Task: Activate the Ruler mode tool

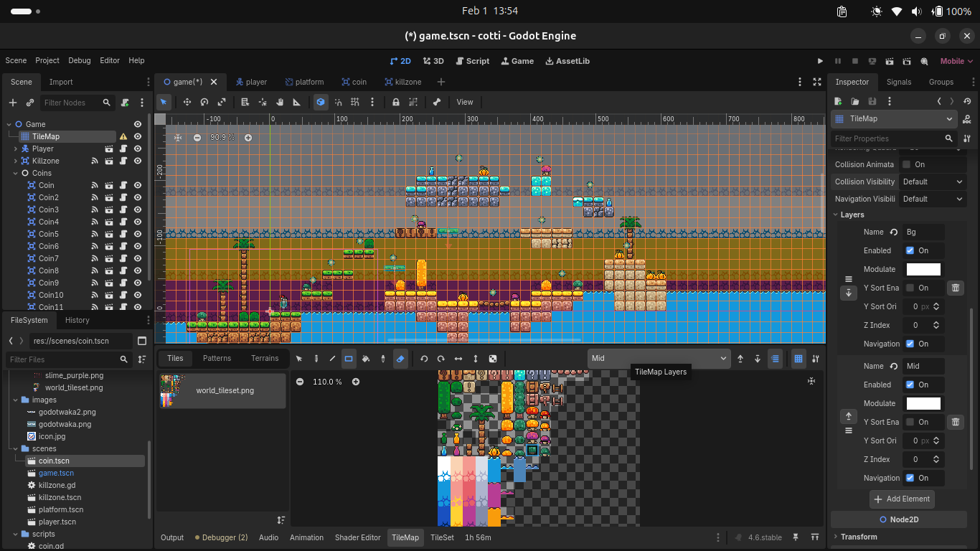Action: (297, 102)
